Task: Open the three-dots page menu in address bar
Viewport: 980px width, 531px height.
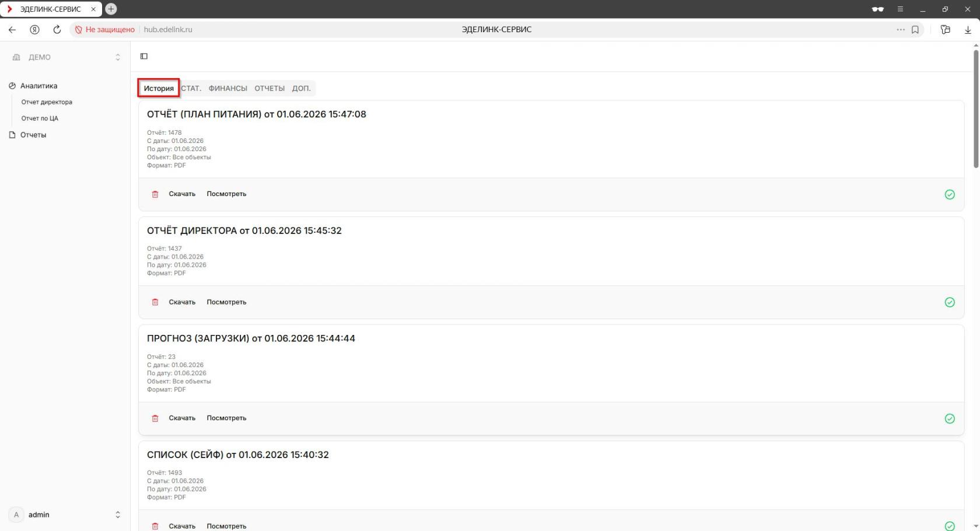Action: click(901, 29)
